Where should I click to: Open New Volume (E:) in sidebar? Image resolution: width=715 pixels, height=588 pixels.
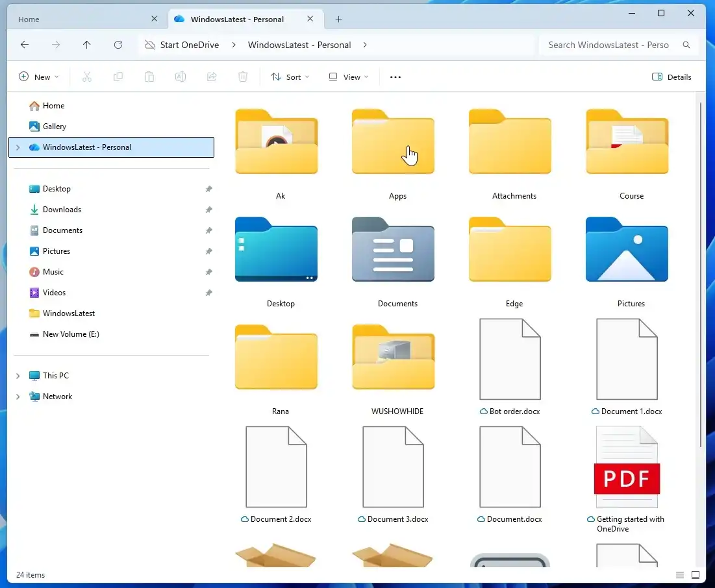(x=111, y=334)
